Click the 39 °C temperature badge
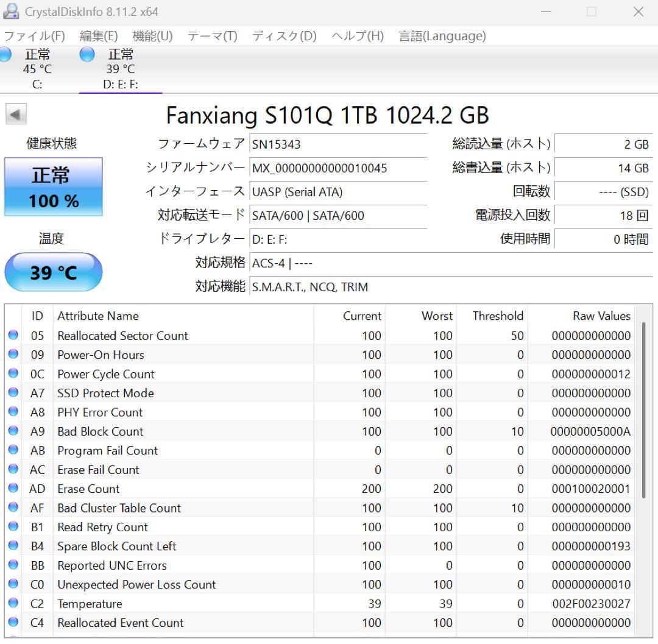Image resolution: width=658 pixels, height=644 pixels. pyautogui.click(x=53, y=272)
